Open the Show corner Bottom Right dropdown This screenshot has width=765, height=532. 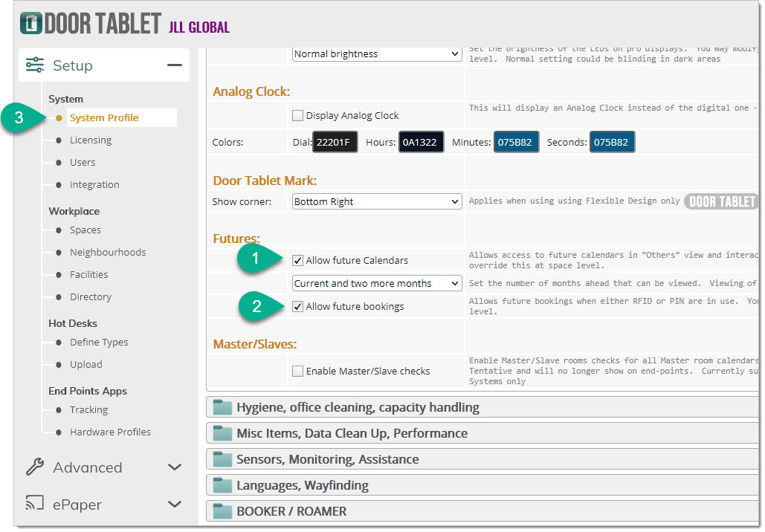click(376, 202)
